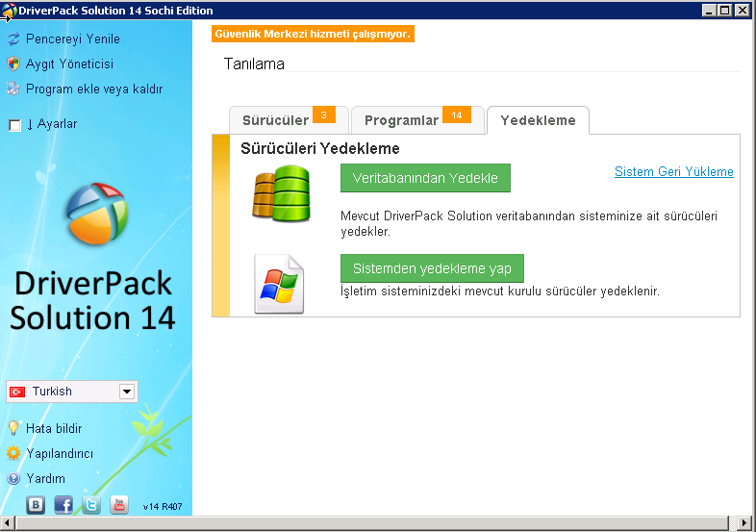Close the DriverPack window

point(742,11)
